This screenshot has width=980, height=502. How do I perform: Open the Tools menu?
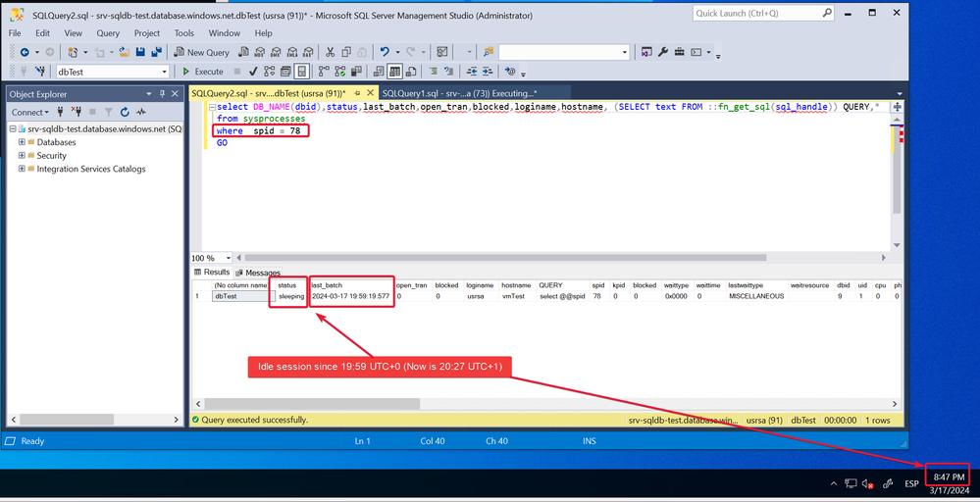coord(184,33)
